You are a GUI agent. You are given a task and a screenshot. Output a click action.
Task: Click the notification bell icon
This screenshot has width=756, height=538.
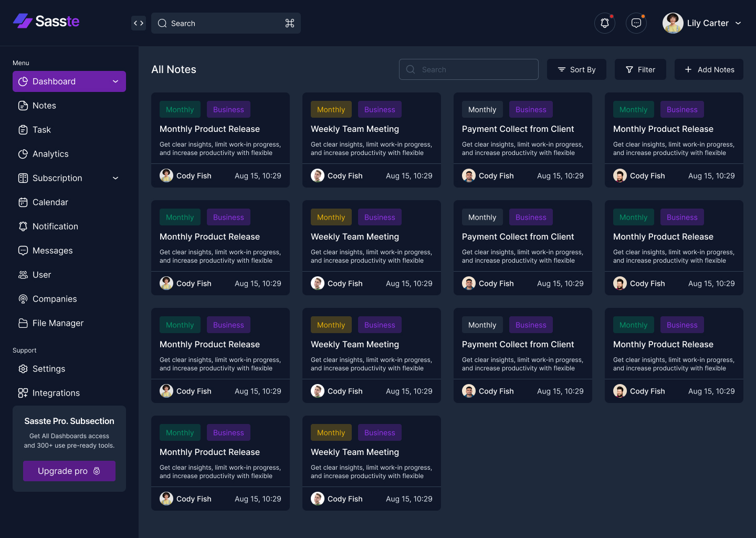[x=604, y=23]
